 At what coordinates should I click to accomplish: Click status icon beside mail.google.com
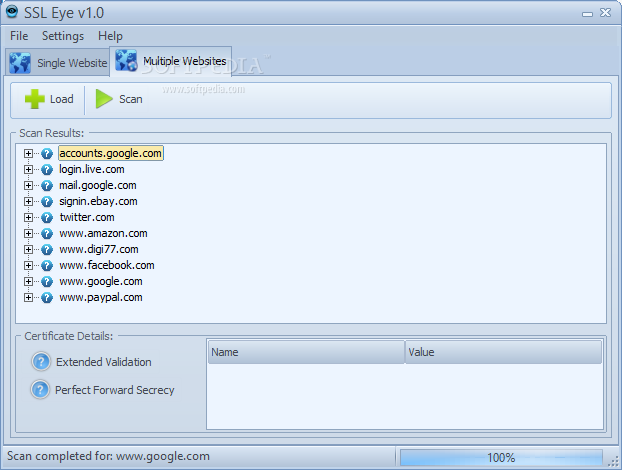pyautogui.click(x=47, y=186)
